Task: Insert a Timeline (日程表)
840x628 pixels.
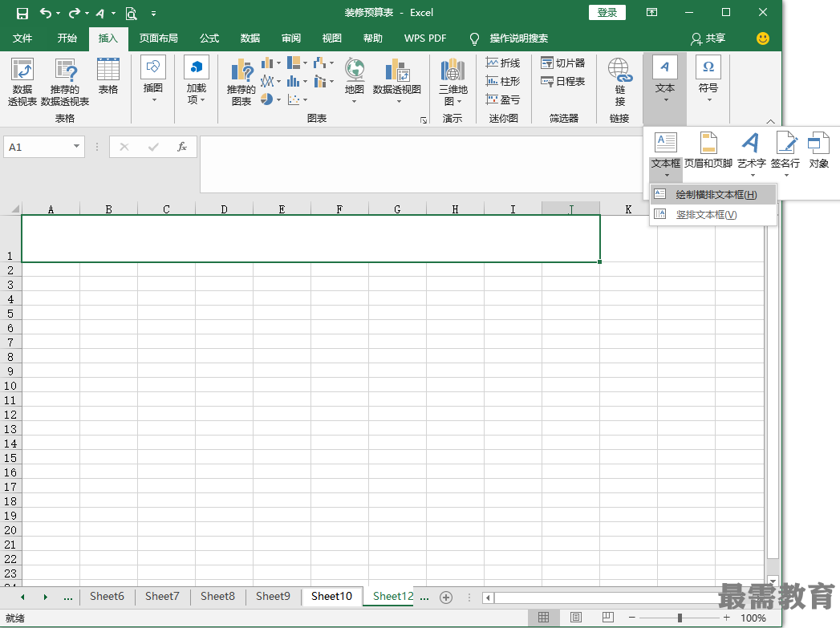Action: point(562,81)
